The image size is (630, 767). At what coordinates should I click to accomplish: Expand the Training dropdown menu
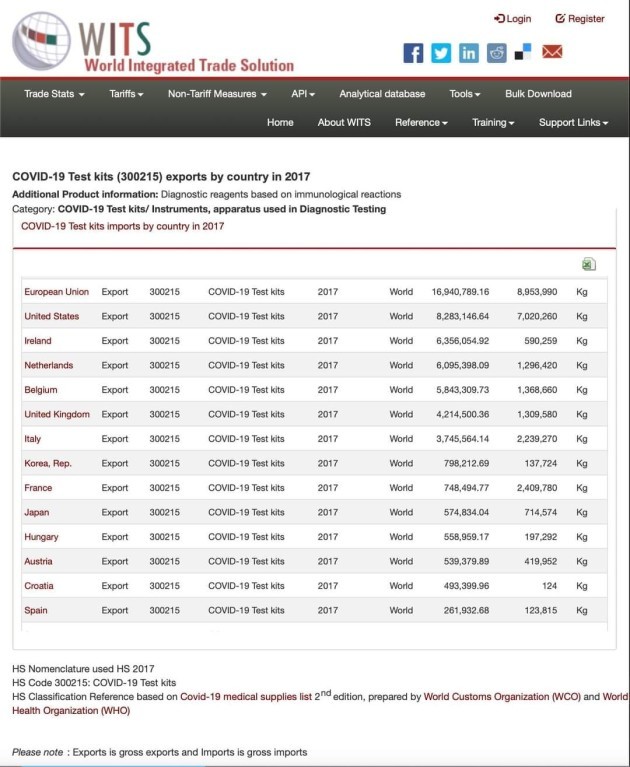493,122
